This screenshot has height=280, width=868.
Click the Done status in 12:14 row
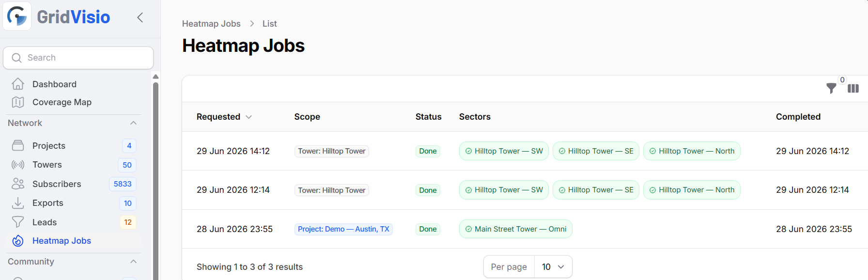(x=428, y=190)
